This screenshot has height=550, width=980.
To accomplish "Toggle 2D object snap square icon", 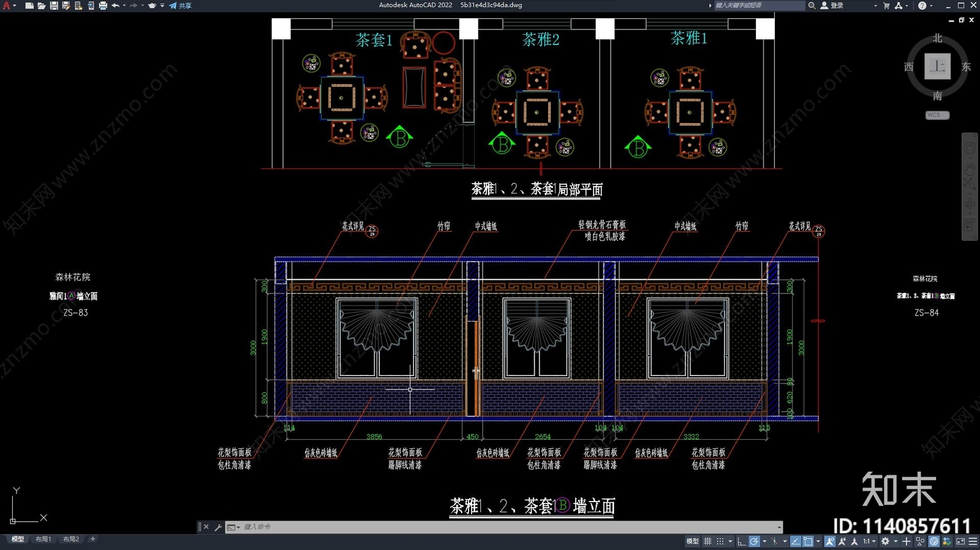I will click(808, 541).
